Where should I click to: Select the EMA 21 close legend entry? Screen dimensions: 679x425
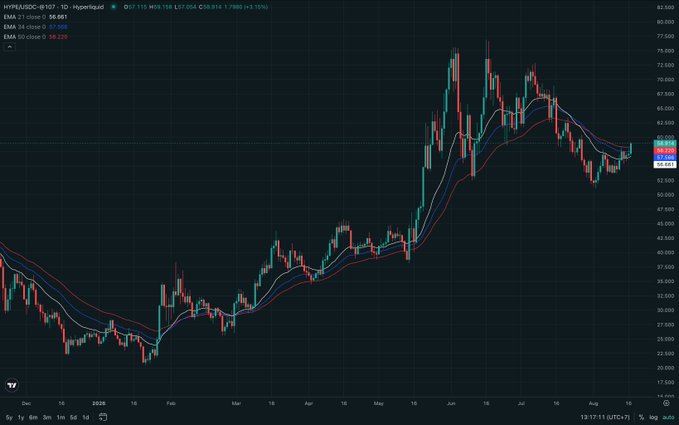(36, 17)
